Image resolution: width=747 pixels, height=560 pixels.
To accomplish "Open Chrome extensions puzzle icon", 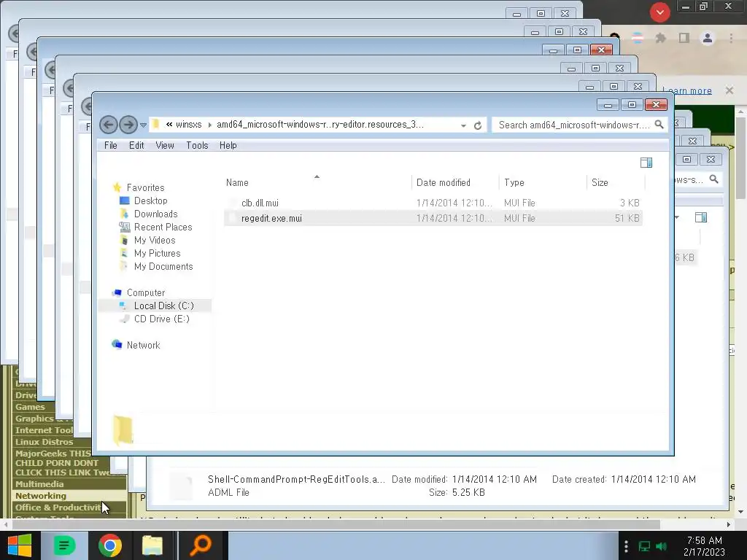I will tap(661, 38).
